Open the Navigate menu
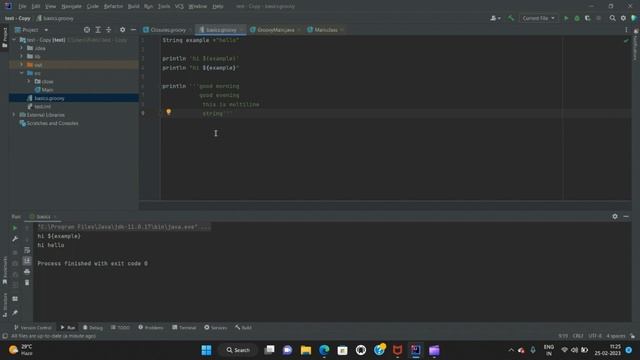 coord(71,7)
